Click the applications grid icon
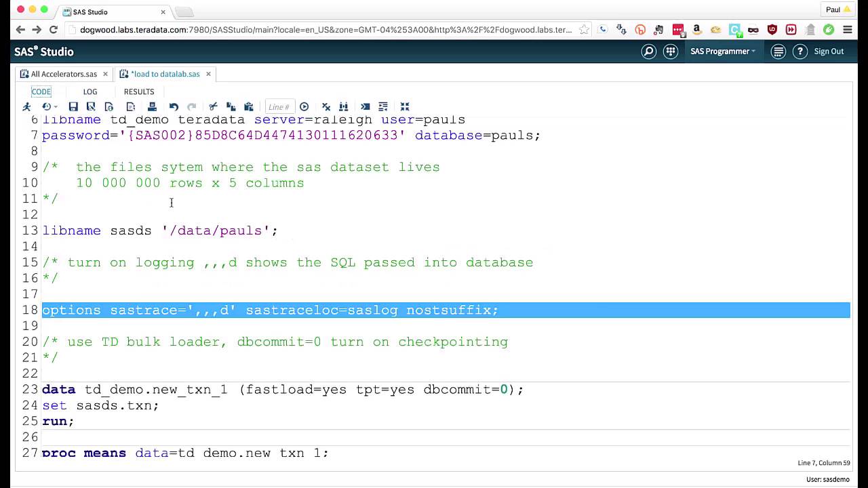The image size is (868, 488). point(671,52)
